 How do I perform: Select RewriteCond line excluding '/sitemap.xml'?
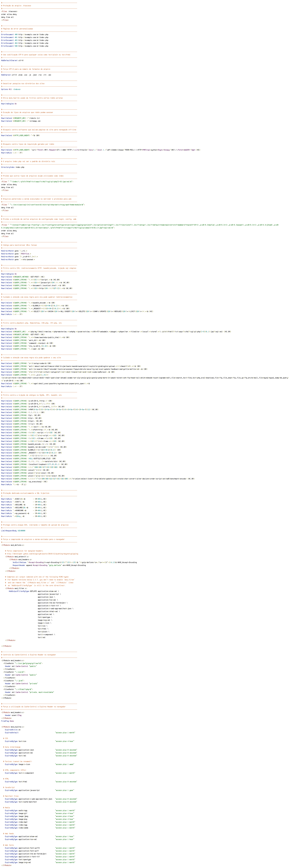pos(21,121)
